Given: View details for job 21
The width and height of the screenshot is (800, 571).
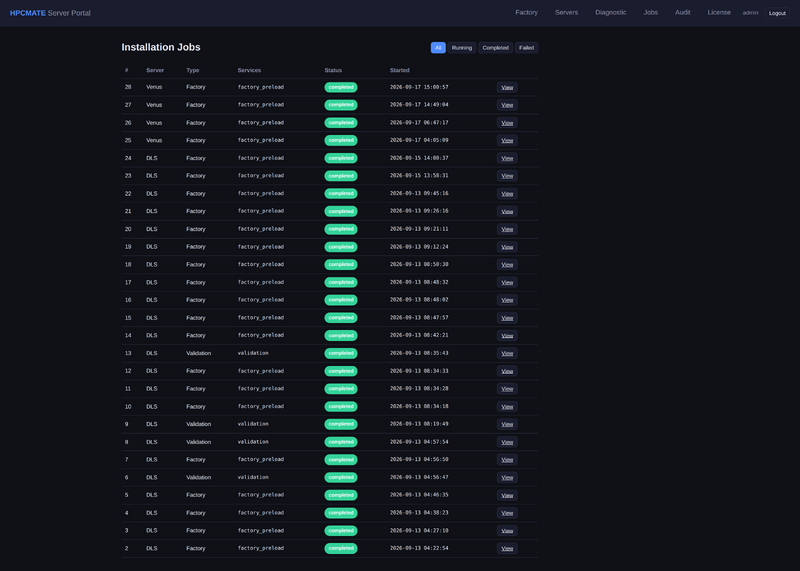Looking at the screenshot, I should click(x=507, y=211).
